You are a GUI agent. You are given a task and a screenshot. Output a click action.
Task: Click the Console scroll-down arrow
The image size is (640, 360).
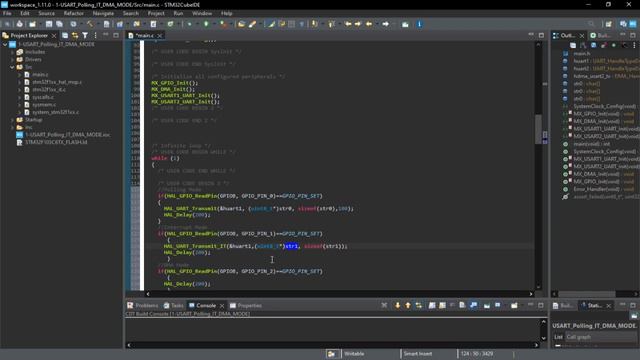(x=543, y=338)
